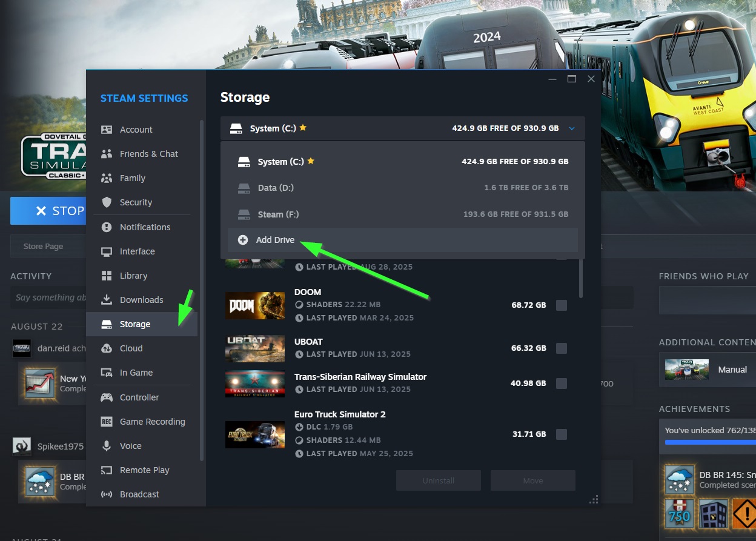This screenshot has width=756, height=541.
Task: Click the Data (D:) drive icon
Action: pos(244,188)
